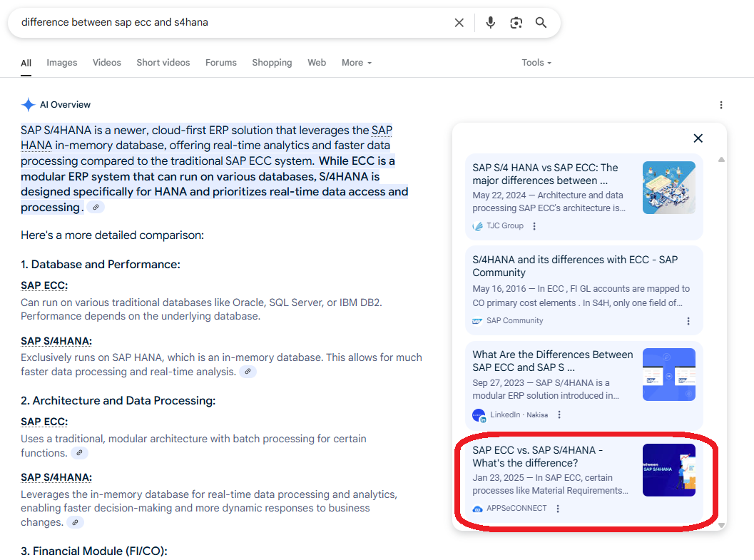
Task: Click the 'SAP HANA' underlined link in overview
Action: click(206, 138)
